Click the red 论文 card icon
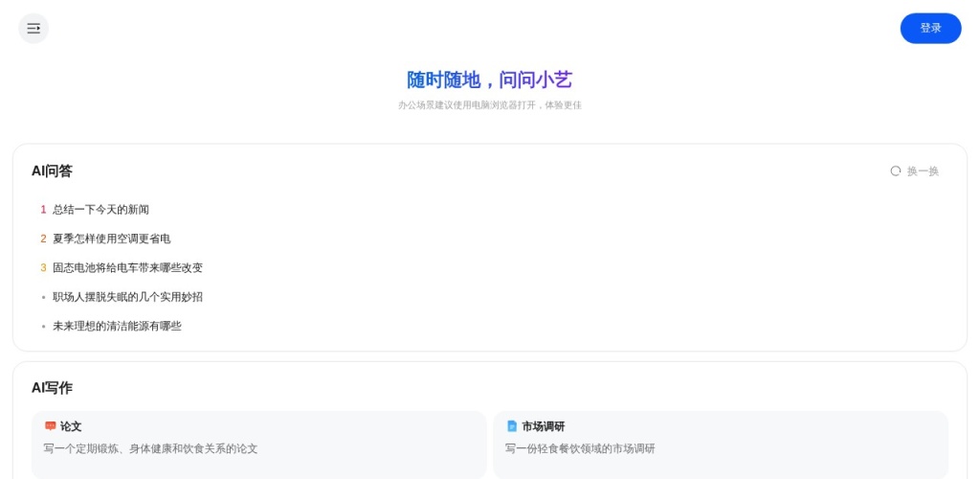The height and width of the screenshot is (479, 980). coord(51,426)
